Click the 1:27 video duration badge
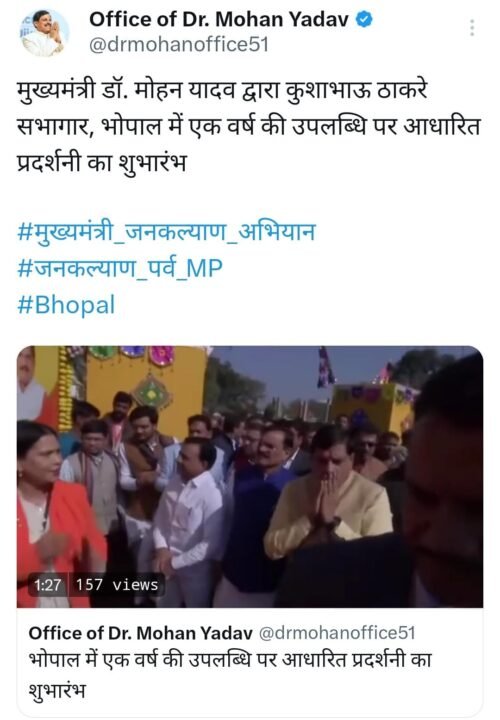The image size is (500, 720). click(47, 585)
